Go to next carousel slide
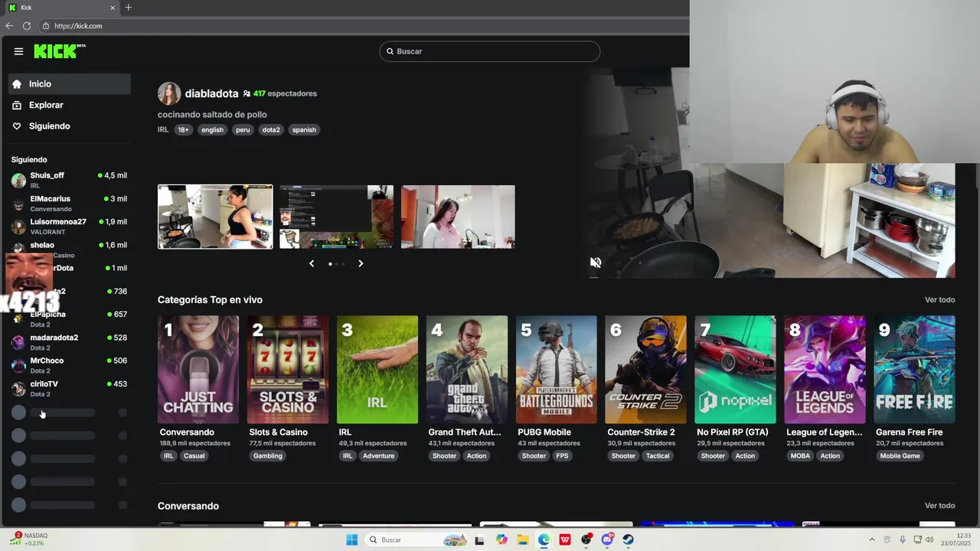 [361, 263]
